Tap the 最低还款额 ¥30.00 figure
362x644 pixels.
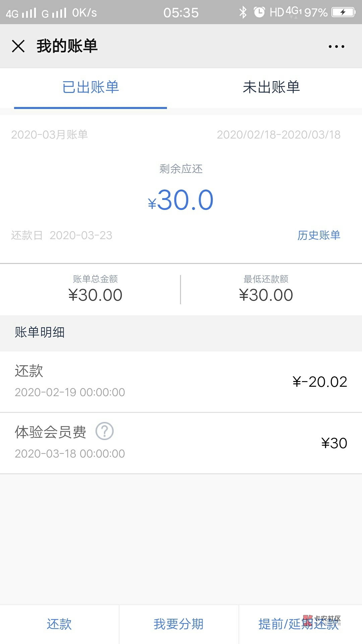click(266, 295)
